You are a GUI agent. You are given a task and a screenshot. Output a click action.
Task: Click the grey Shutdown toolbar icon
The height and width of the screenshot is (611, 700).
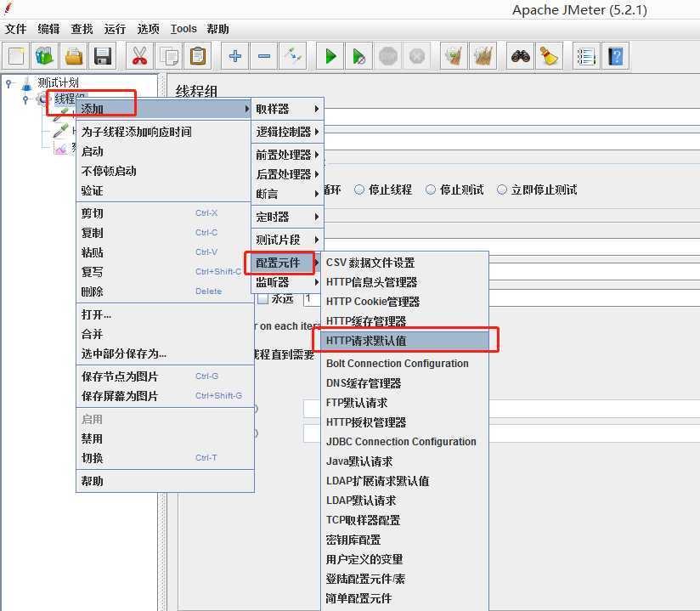click(x=417, y=56)
